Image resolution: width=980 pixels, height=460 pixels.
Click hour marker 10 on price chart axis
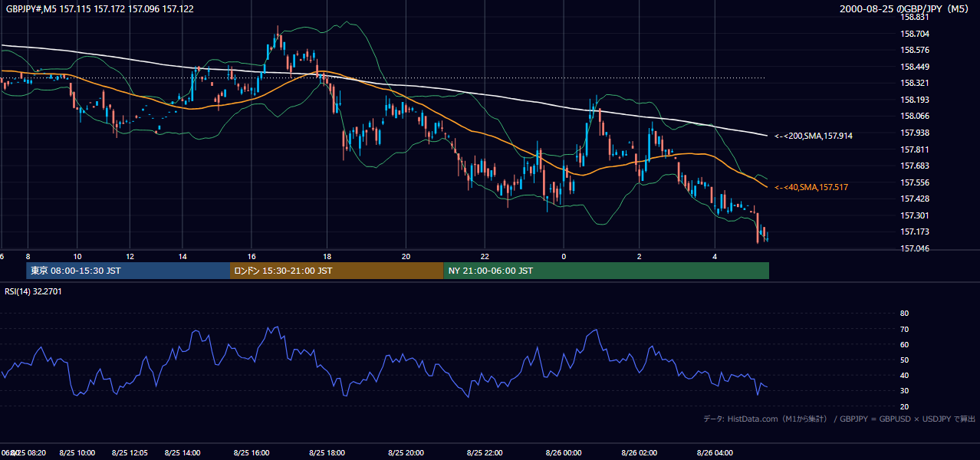tap(77, 256)
